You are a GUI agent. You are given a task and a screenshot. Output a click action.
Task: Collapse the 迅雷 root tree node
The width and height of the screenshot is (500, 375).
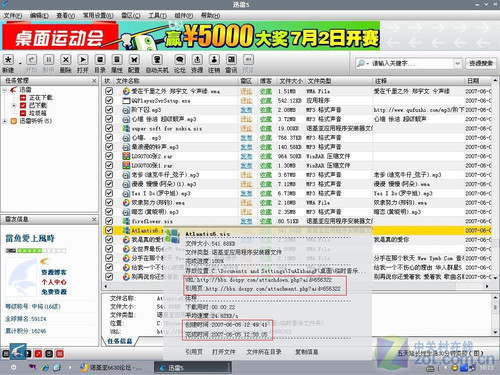click(x=5, y=90)
